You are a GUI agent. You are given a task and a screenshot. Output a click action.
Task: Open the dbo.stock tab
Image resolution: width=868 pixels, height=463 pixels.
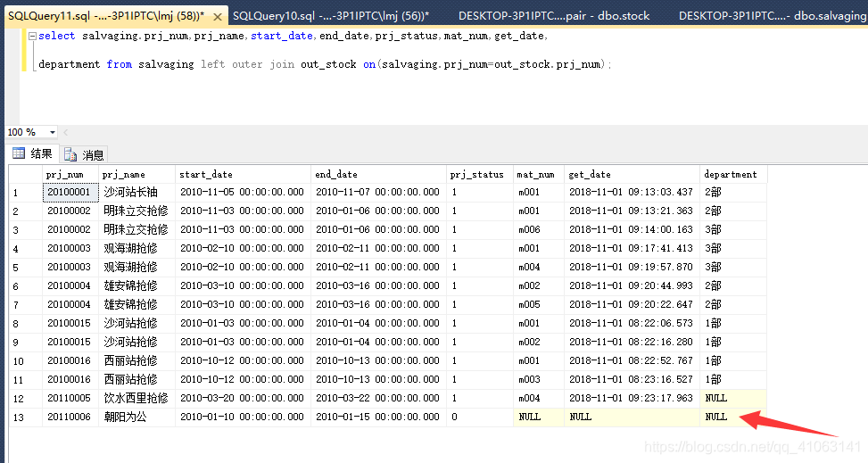554,16
